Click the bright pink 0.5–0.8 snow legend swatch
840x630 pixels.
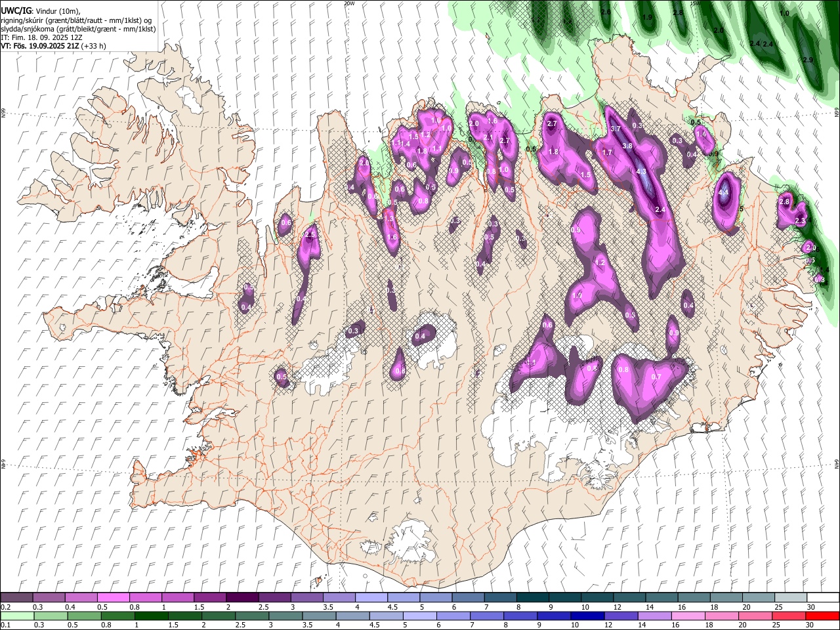pyautogui.click(x=113, y=598)
